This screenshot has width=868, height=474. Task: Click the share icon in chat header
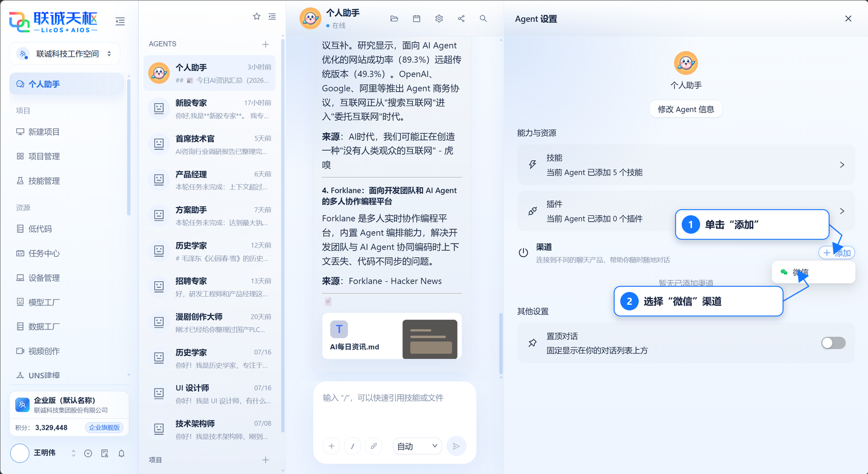coord(461,18)
